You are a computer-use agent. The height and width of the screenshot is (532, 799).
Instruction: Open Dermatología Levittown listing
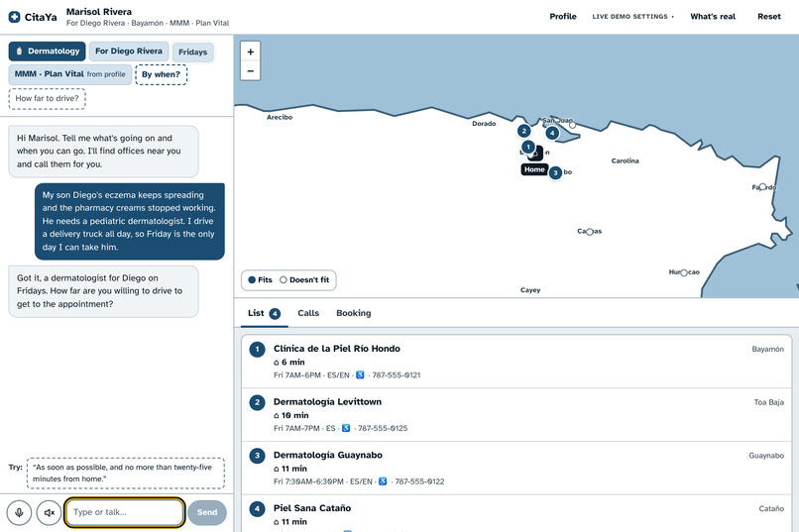(x=516, y=414)
